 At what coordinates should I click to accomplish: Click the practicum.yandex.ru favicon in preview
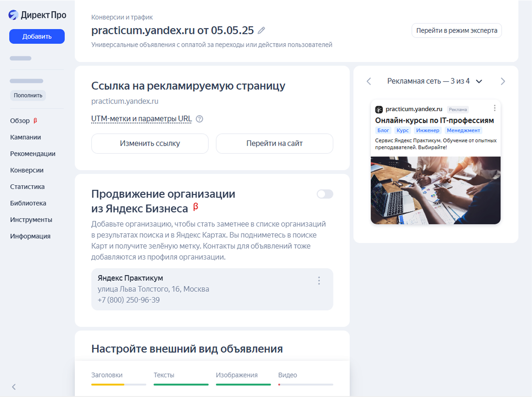click(x=379, y=109)
